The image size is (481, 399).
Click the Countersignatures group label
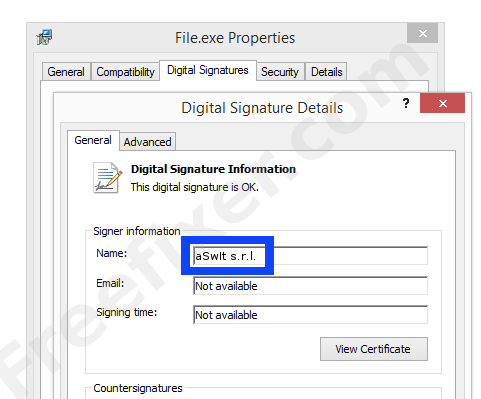coord(138,388)
